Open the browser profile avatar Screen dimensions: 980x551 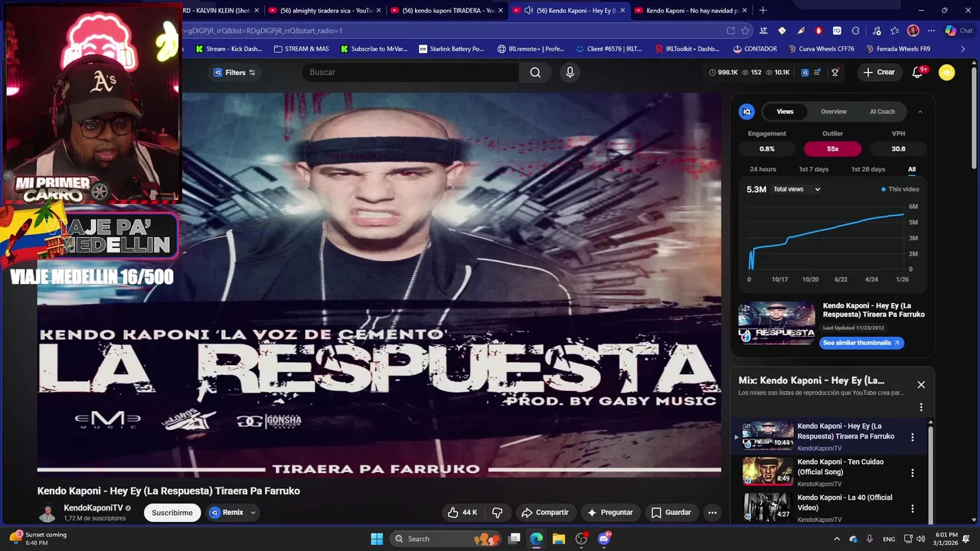[x=913, y=31]
